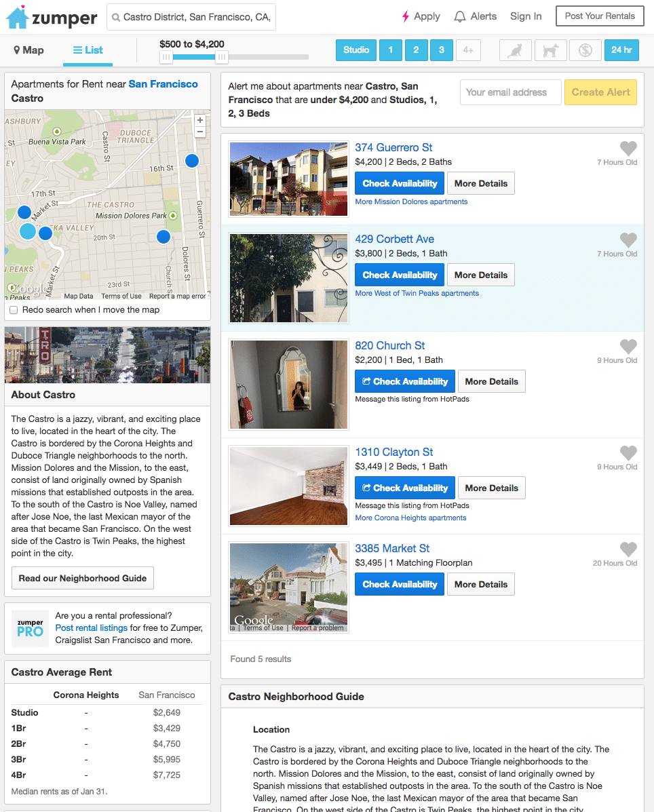The width and height of the screenshot is (654, 812).
Task: Click the Zumper house logo
Action: pos(17,17)
